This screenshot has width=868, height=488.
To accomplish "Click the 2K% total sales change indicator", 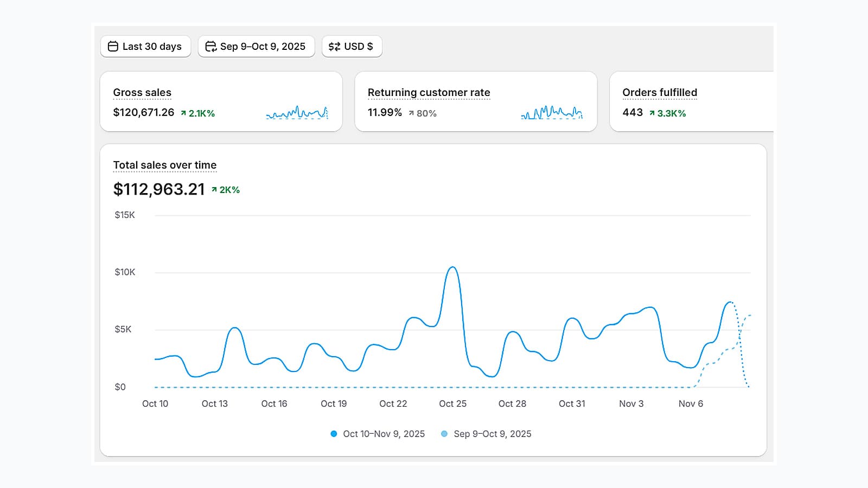I will (226, 190).
